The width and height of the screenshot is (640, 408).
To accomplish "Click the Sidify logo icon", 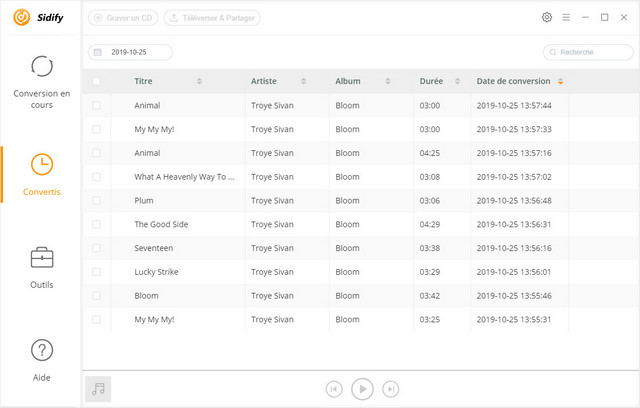I will 19,18.
